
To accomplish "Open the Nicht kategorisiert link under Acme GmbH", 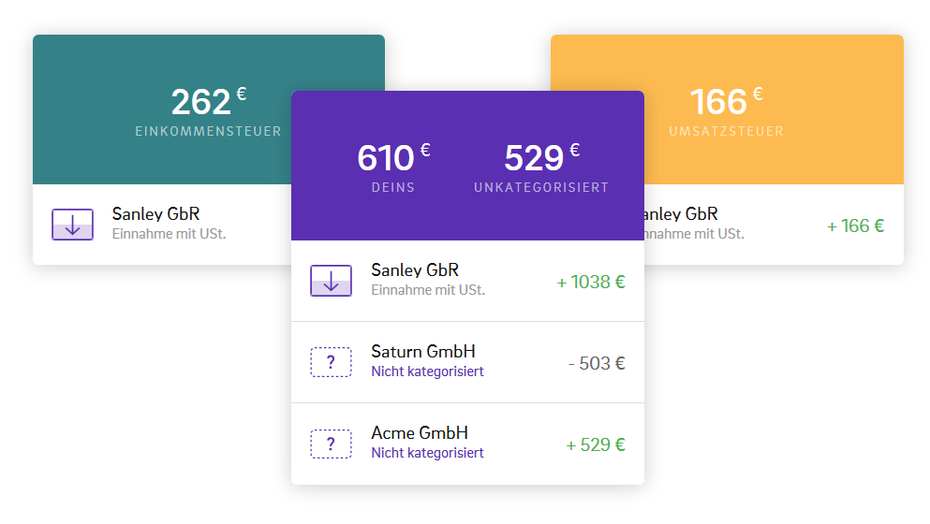I will (x=427, y=453).
